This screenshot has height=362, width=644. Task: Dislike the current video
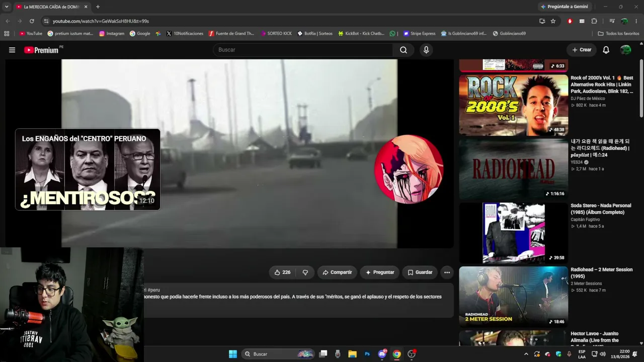305,272
